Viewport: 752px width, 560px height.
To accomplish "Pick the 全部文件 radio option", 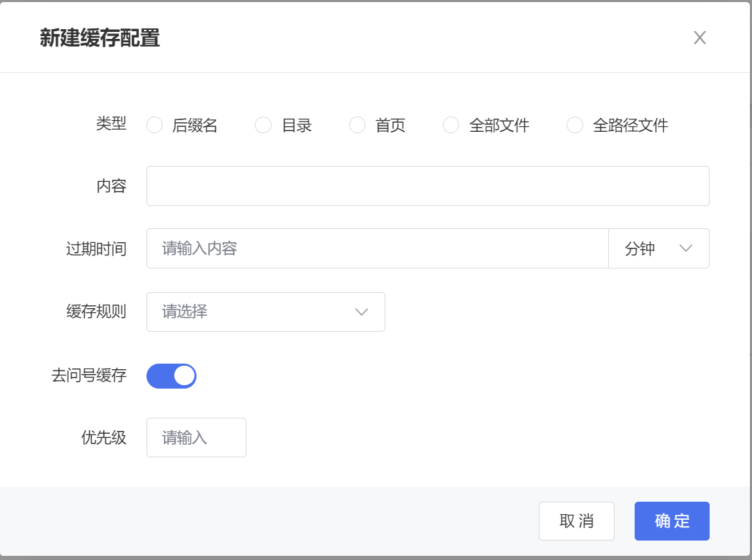I will pos(451,126).
